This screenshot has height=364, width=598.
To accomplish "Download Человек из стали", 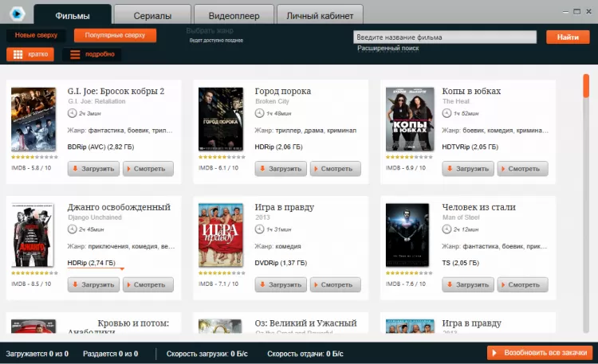I will pyautogui.click(x=468, y=284).
